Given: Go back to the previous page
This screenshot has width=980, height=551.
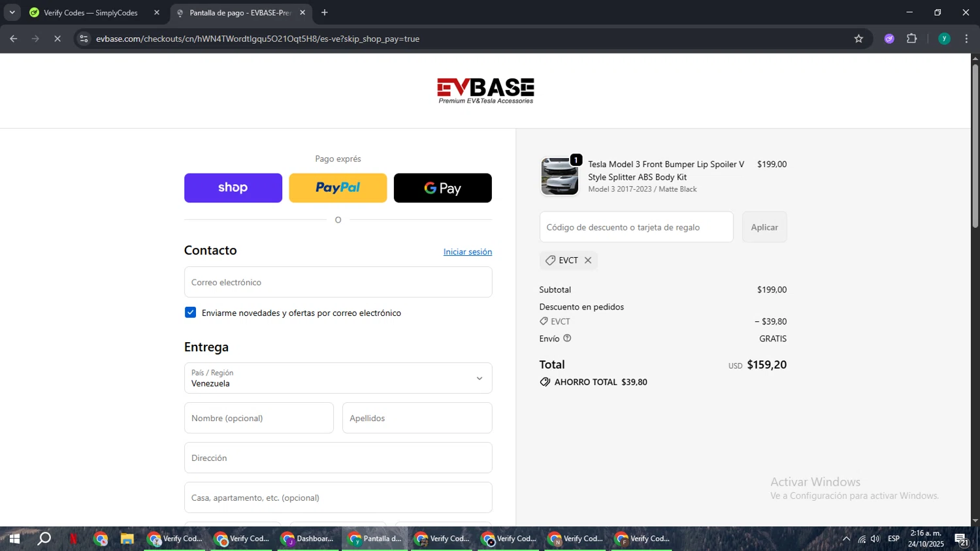Looking at the screenshot, I should [x=14, y=39].
